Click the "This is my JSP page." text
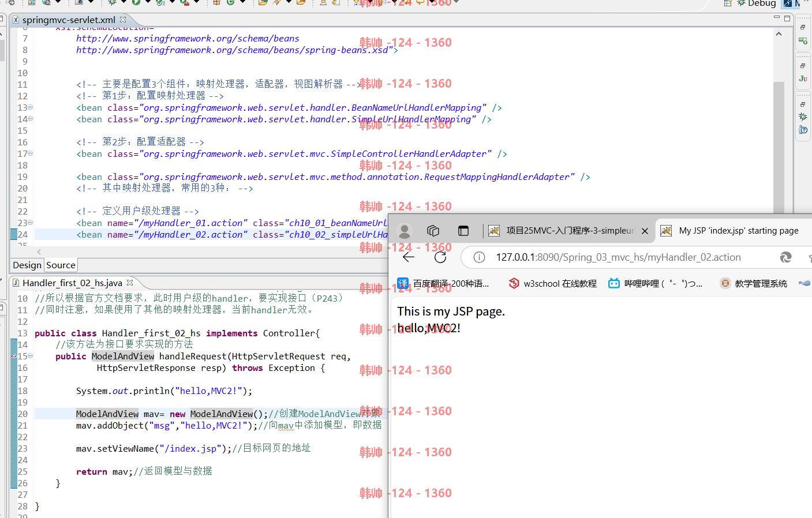 [x=451, y=311]
